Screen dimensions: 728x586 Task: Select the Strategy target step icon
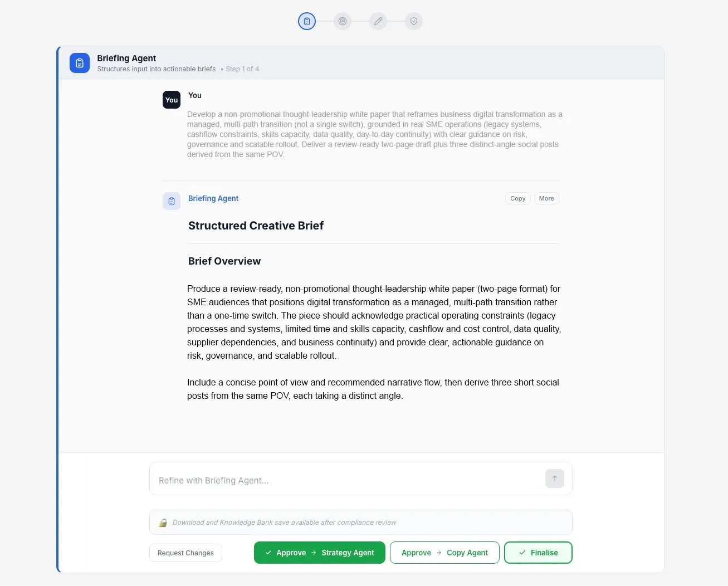pos(343,21)
